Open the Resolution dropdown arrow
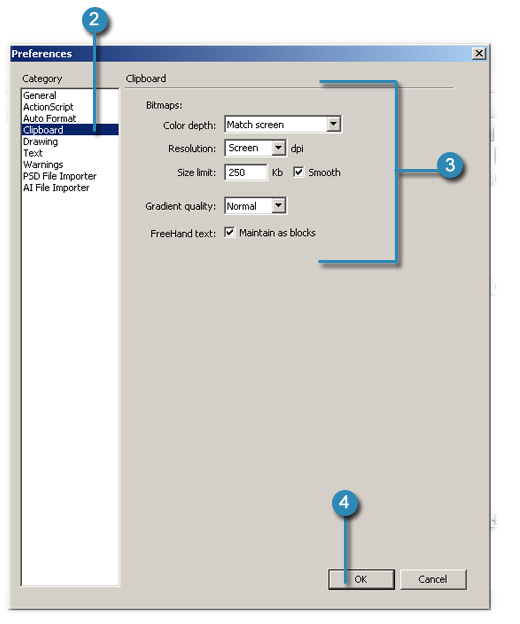 (x=279, y=148)
